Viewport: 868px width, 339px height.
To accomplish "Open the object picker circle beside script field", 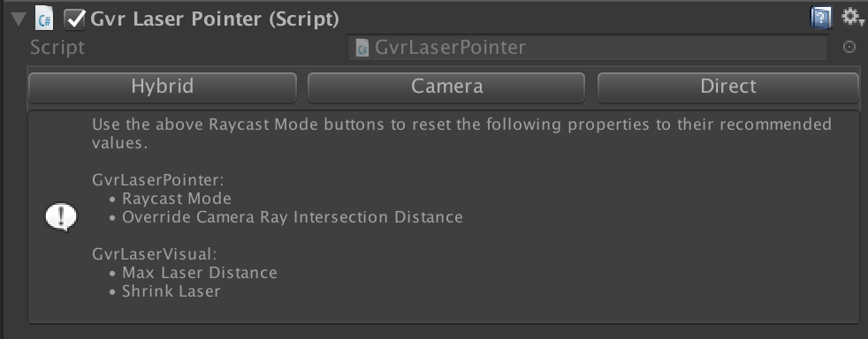I will [849, 48].
